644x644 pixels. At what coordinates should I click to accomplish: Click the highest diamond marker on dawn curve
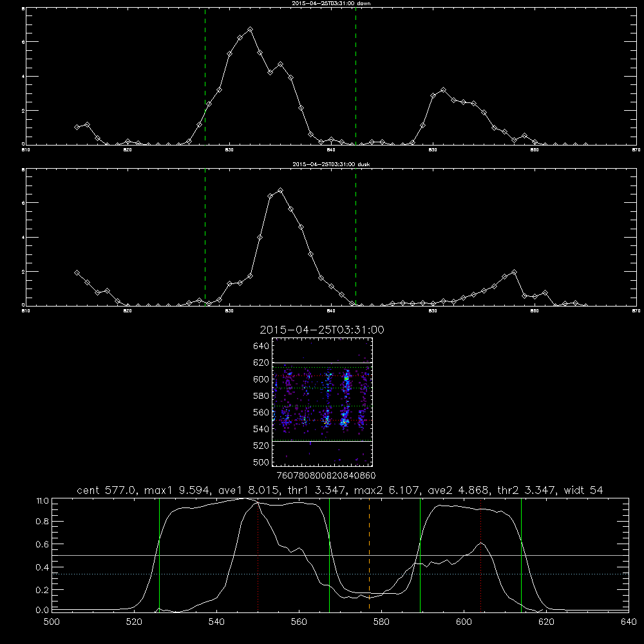tap(250, 30)
